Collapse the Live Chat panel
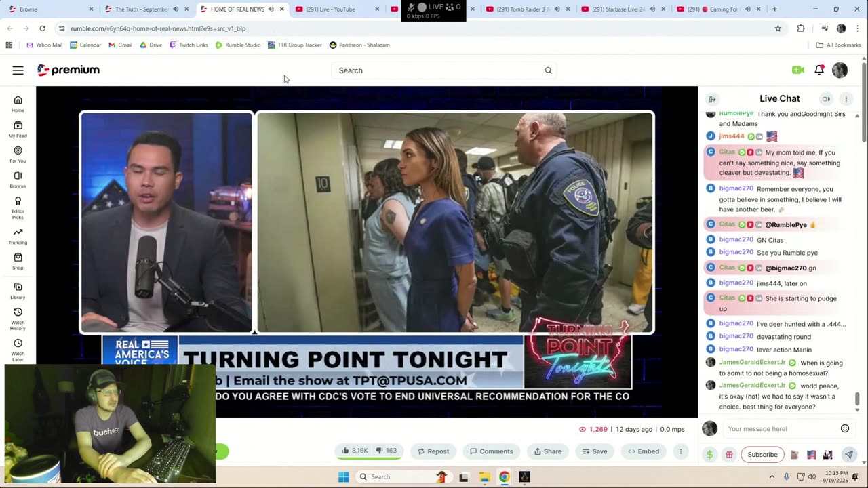Screen dimensions: 868x488 click(x=712, y=99)
